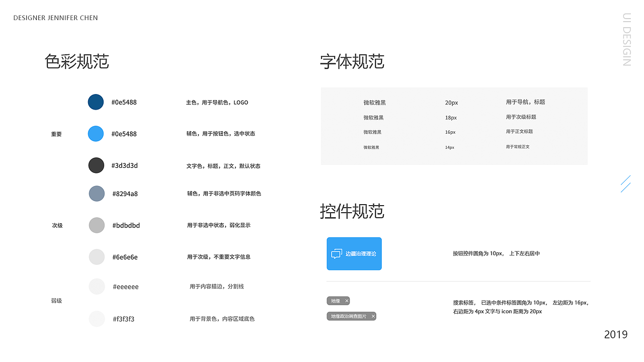This screenshot has height=362, width=644.
Task: Remove the 地缘 tag using its X icon
Action: (346, 301)
